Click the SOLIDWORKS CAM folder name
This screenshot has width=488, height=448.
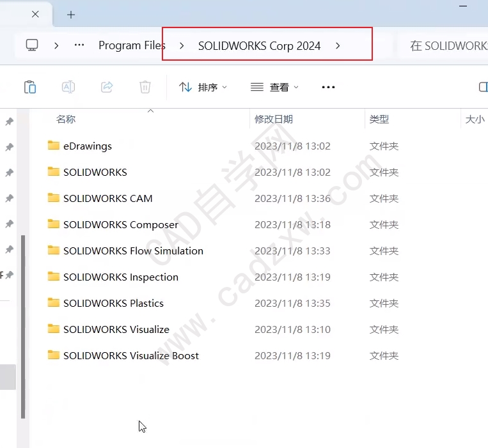[108, 198]
